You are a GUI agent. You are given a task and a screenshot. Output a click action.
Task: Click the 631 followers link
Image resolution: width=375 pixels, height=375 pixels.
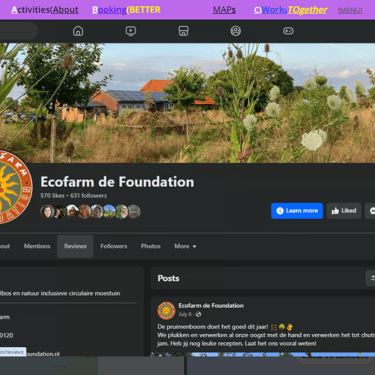(x=89, y=196)
